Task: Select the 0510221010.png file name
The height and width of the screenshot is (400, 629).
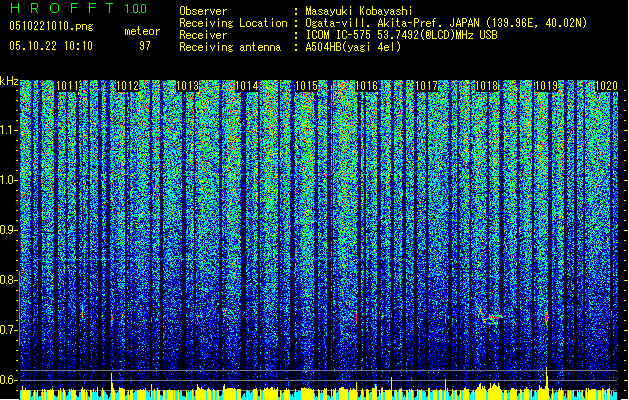Action: coord(39,27)
